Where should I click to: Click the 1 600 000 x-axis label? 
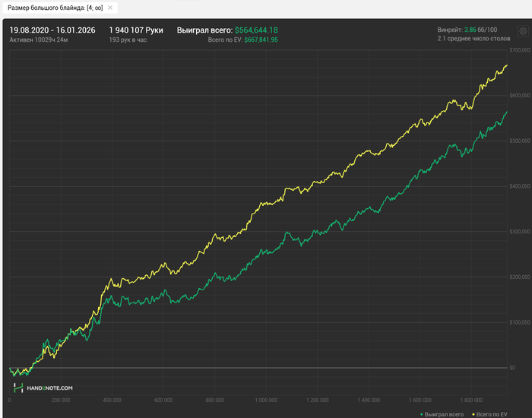point(420,401)
